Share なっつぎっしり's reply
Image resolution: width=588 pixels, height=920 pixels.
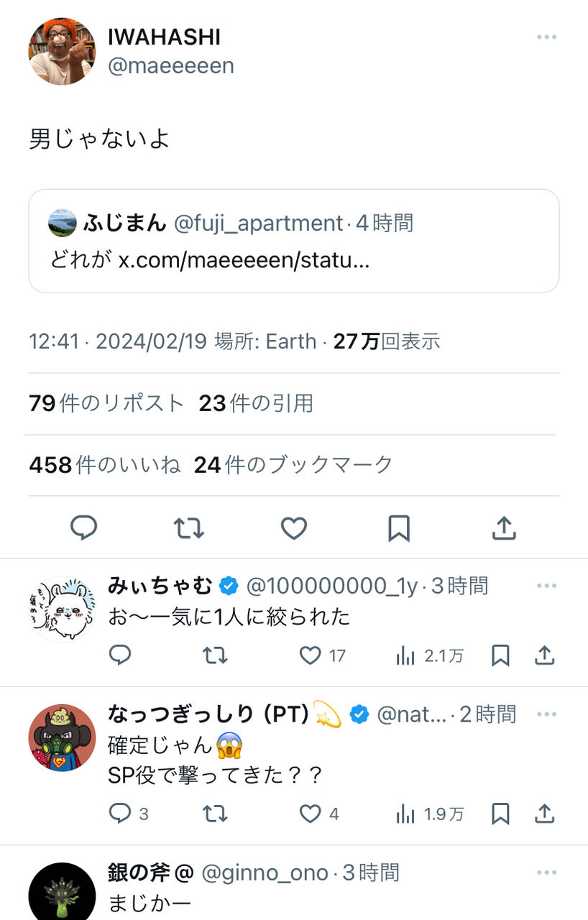pyautogui.click(x=544, y=814)
